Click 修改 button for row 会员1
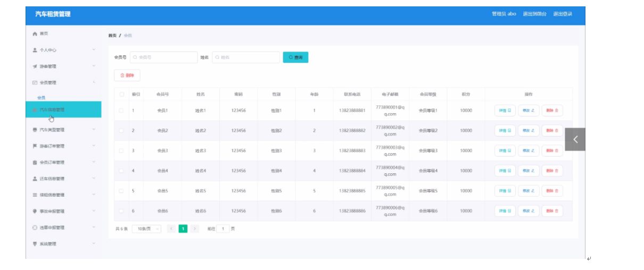This screenshot has width=644, height=270. coord(529,111)
